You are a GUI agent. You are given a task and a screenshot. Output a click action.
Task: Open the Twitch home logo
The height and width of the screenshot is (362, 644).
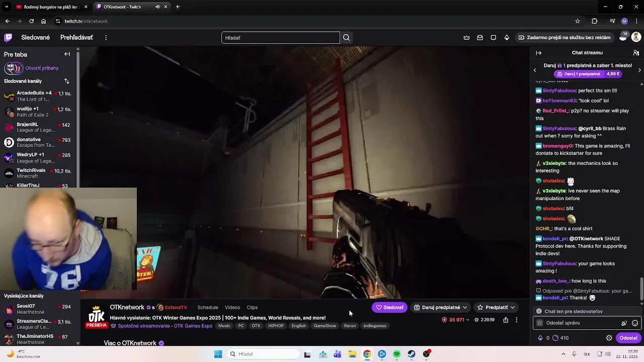pos(8,37)
